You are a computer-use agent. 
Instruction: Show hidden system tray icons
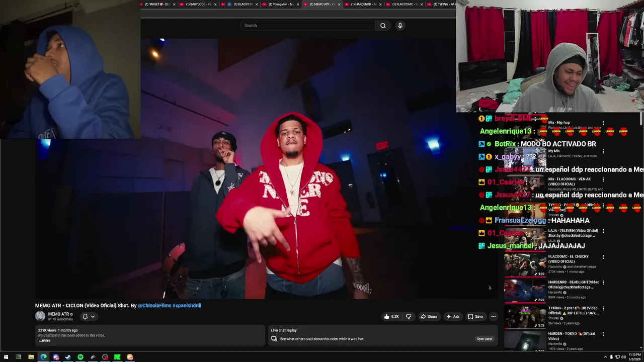(x=605, y=357)
